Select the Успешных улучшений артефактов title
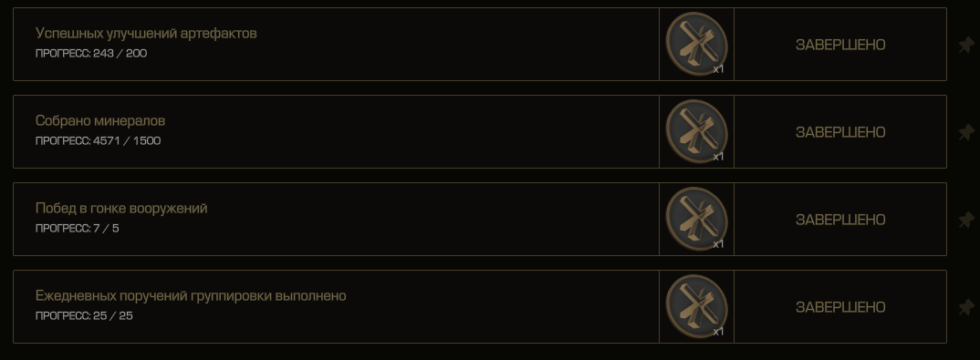 click(x=146, y=34)
